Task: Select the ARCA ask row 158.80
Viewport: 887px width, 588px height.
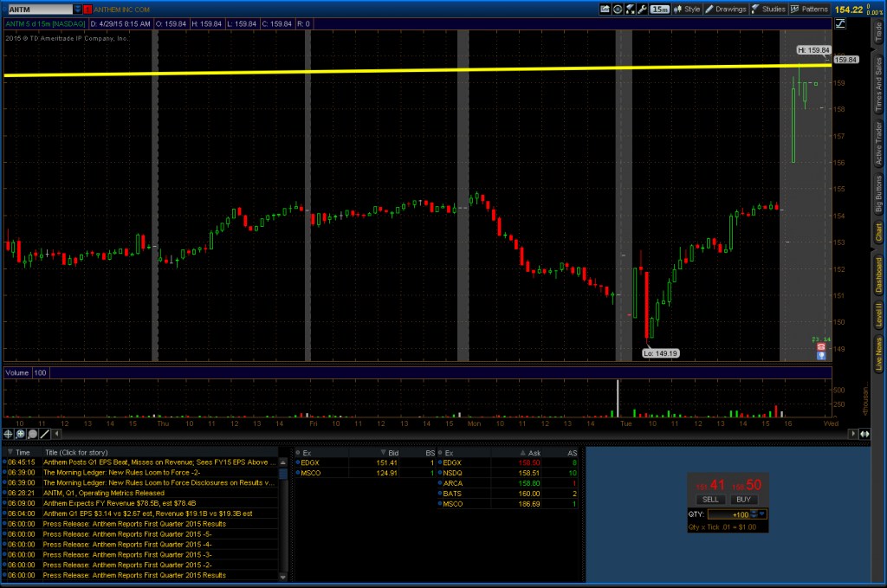Action: (x=508, y=483)
